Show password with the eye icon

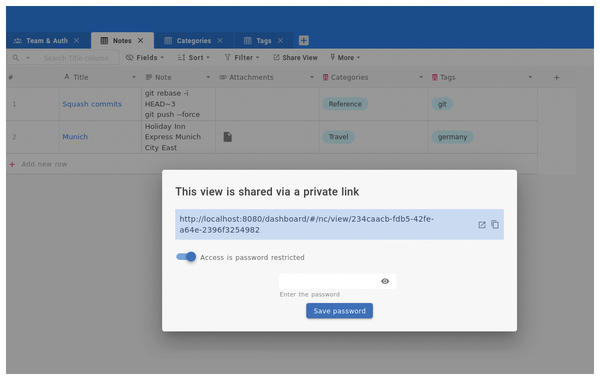tap(385, 281)
